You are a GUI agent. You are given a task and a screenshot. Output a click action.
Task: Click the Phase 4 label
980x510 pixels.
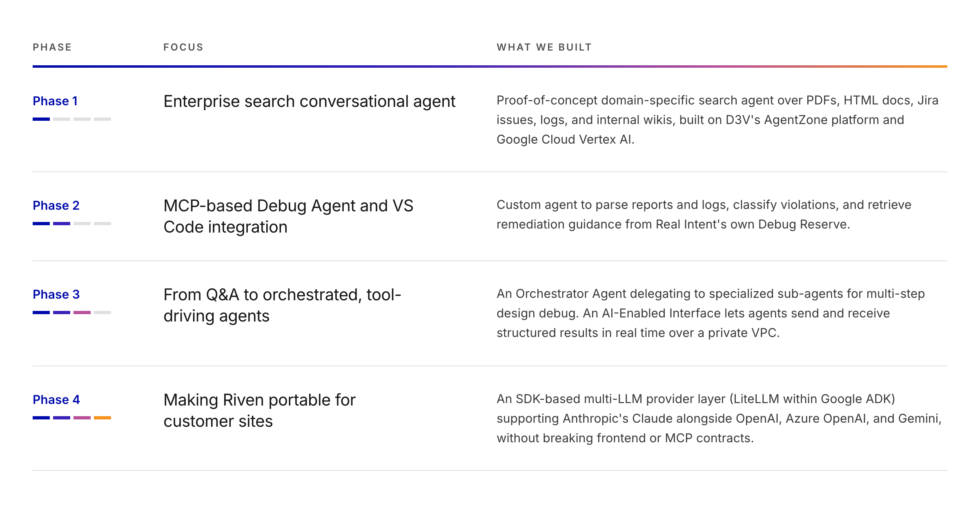(x=56, y=399)
